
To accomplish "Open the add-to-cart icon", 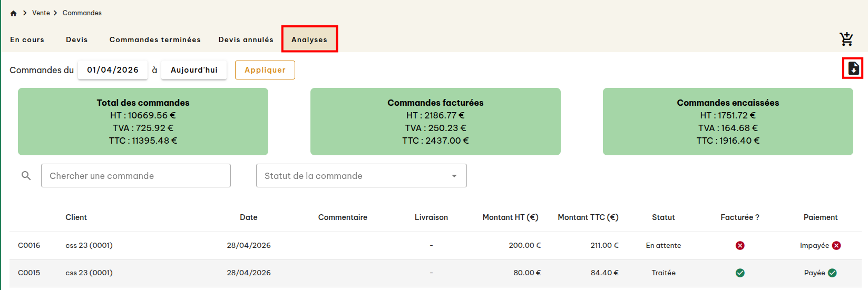I will coord(846,39).
